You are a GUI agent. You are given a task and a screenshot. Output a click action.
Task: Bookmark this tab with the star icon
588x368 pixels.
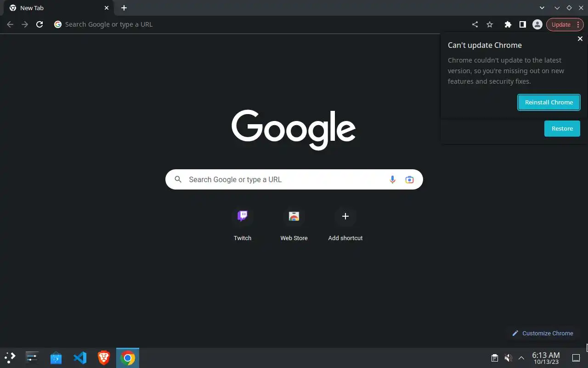pyautogui.click(x=490, y=24)
